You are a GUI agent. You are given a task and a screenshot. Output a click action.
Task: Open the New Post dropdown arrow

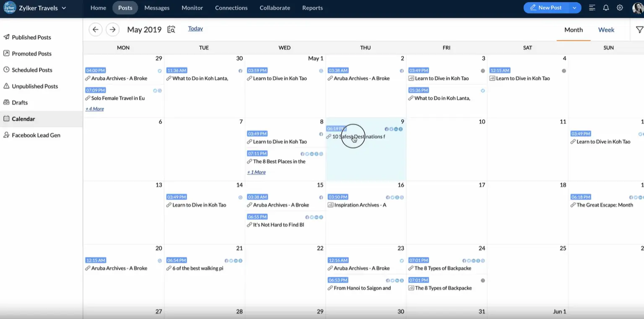click(574, 8)
